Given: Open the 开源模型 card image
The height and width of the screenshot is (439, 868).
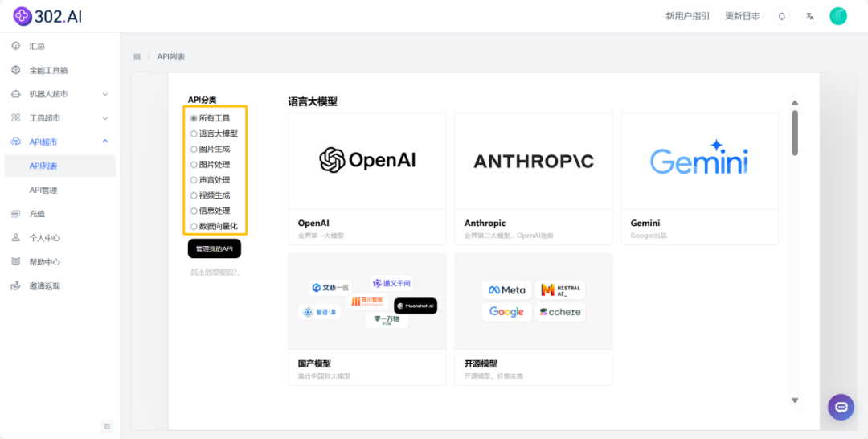Looking at the screenshot, I should coord(534,302).
